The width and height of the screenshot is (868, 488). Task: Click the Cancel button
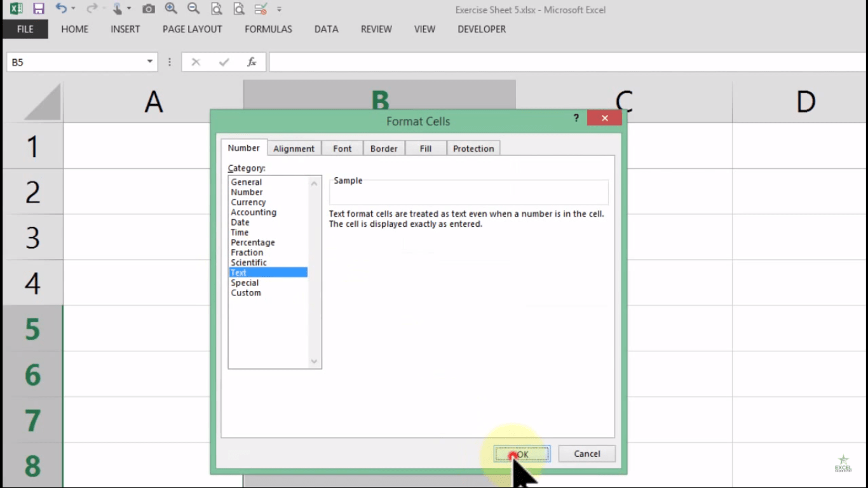[586, 453]
